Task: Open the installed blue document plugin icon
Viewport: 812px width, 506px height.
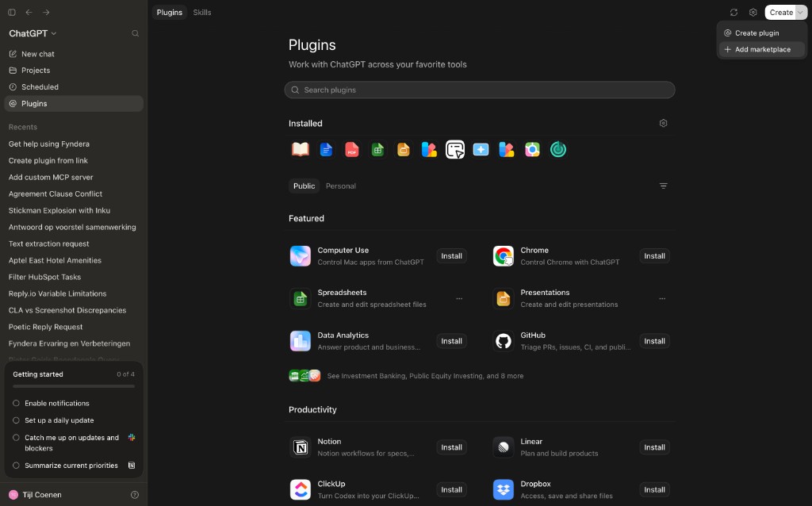Action: [x=326, y=150]
